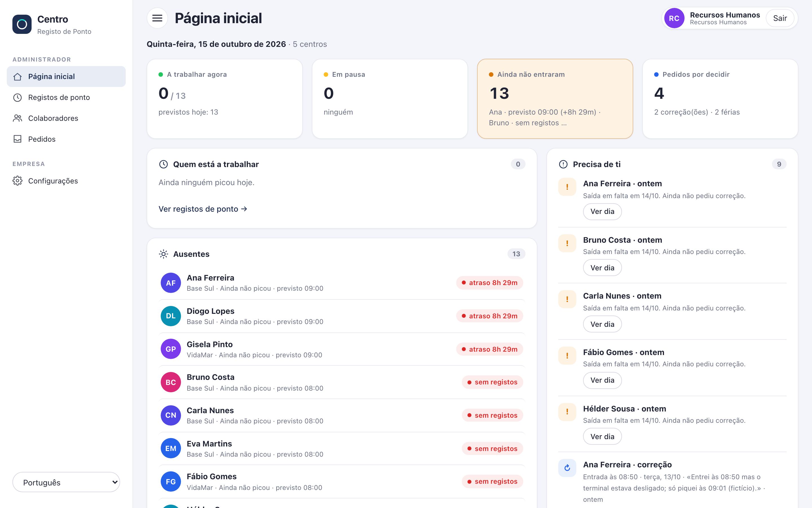Open the Ainda não entraram card

tap(555, 99)
